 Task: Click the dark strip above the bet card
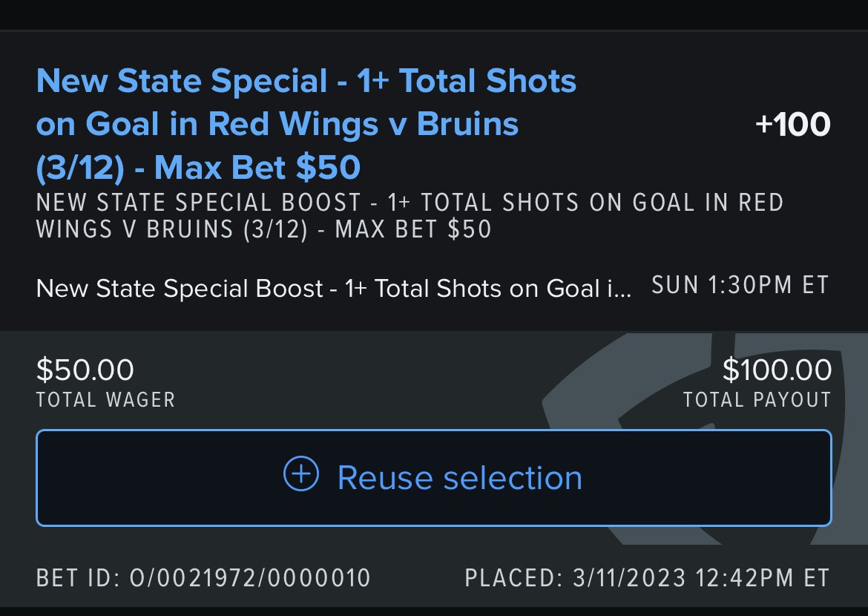click(x=434, y=15)
